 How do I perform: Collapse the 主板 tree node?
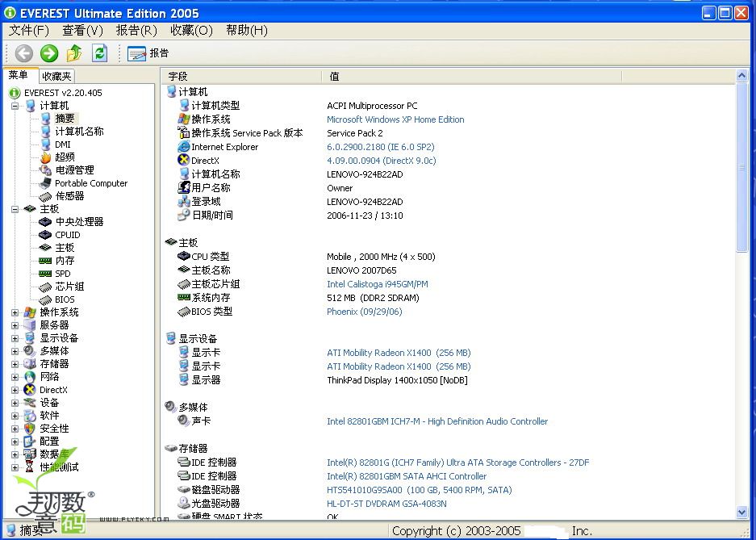15,209
